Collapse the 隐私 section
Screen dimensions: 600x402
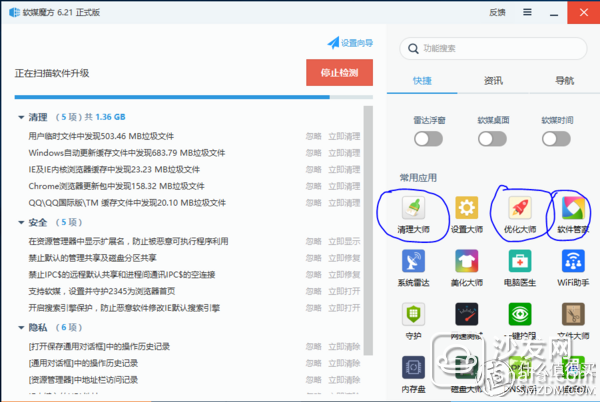pyautogui.click(x=21, y=327)
